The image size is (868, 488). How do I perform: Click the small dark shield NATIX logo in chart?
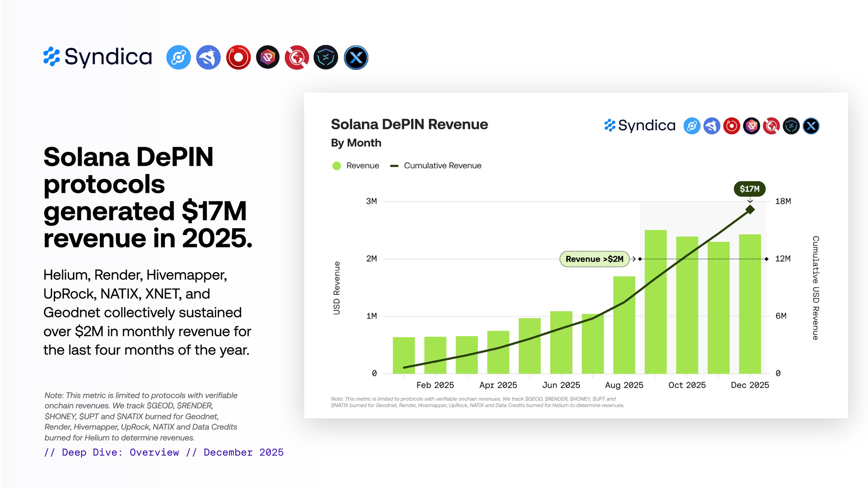pos(791,126)
